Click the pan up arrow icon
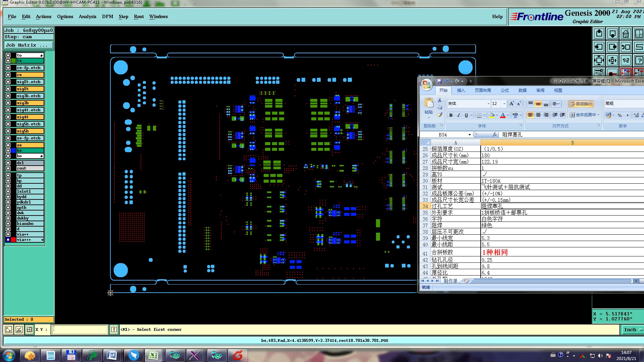644x362 pixels. 599,34
